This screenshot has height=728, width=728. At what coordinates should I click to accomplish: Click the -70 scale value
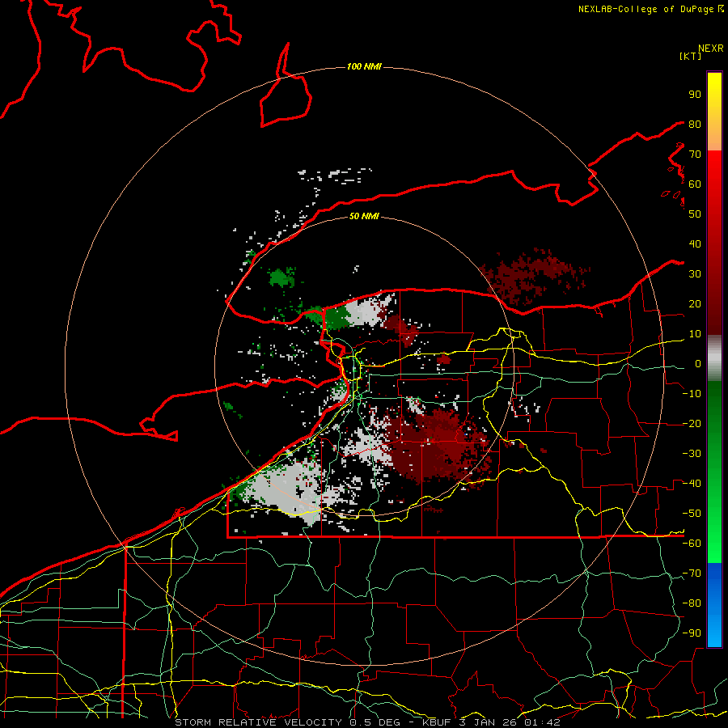click(x=692, y=574)
